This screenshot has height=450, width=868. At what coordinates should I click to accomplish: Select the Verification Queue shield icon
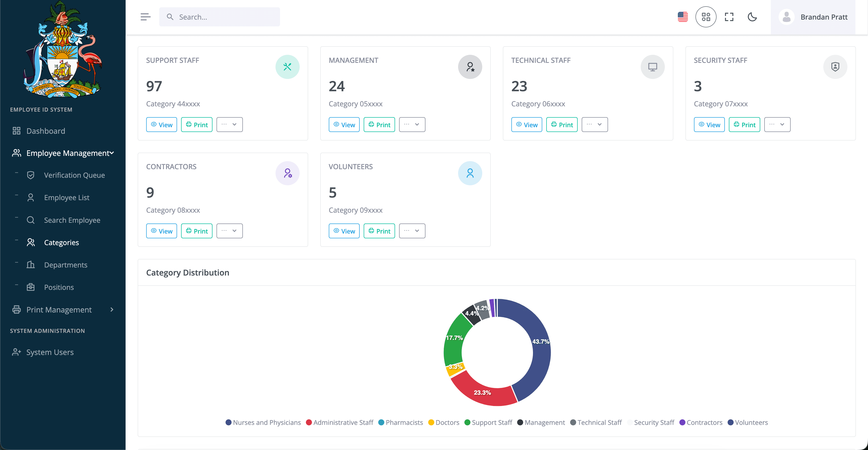[x=31, y=175]
